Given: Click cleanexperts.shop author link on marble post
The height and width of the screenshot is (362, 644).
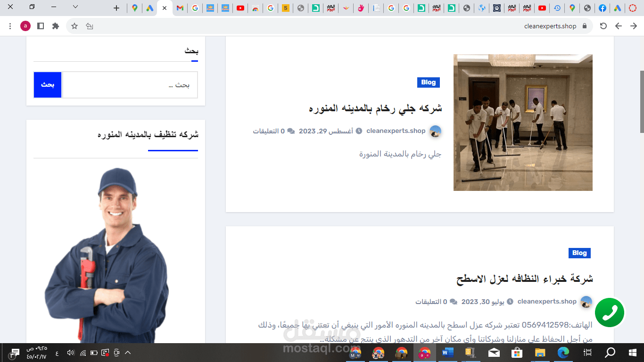Looking at the screenshot, I should point(396,131).
